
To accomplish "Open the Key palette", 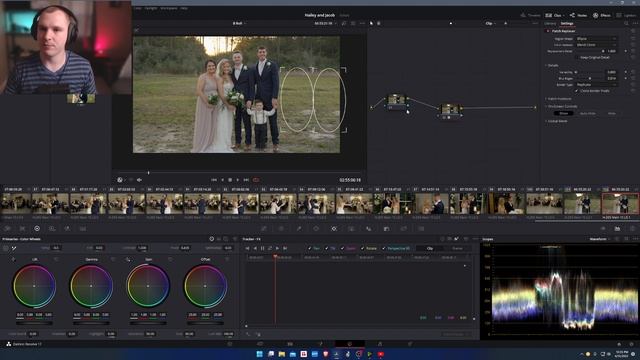I will (x=387, y=229).
